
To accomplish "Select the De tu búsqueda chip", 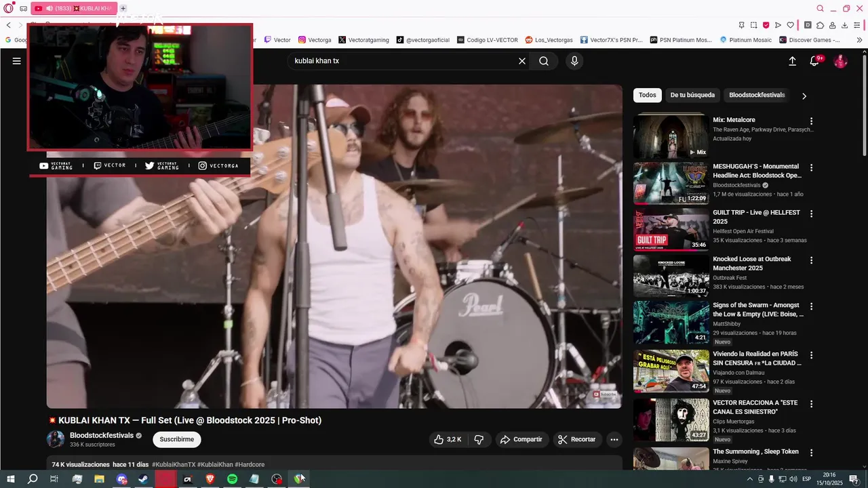I will [692, 95].
